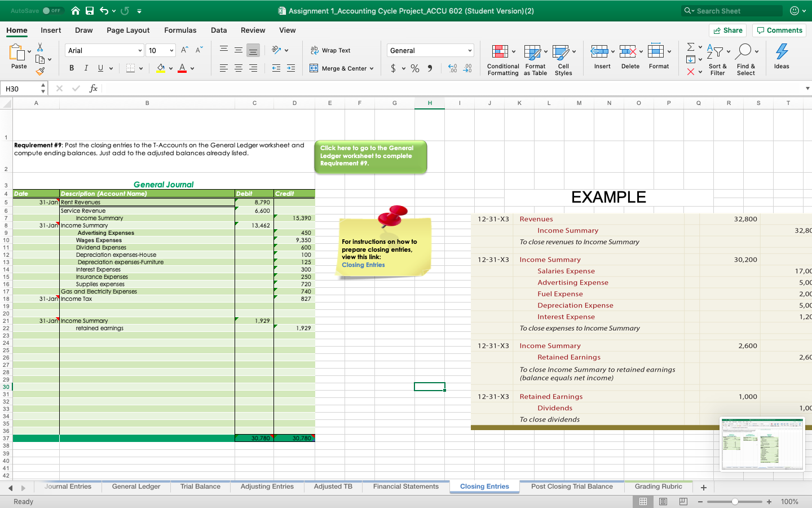
Task: Click the Search Sheet field
Action: [732, 11]
